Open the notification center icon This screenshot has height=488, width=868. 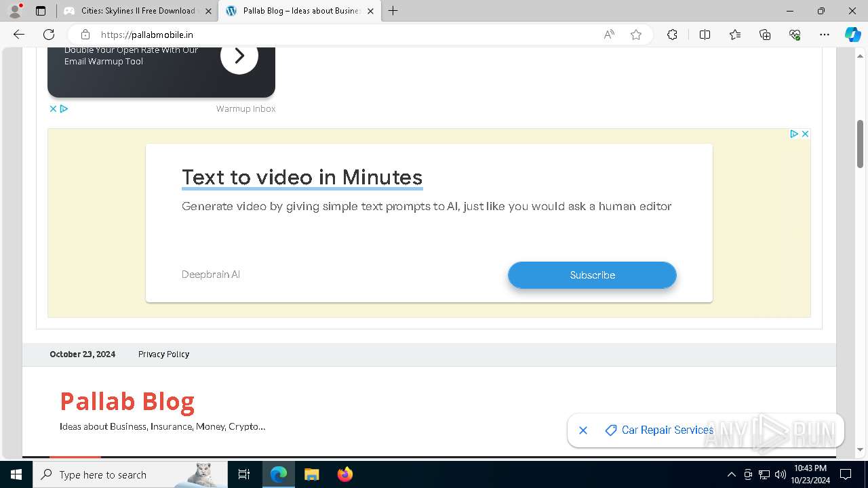tap(846, 474)
